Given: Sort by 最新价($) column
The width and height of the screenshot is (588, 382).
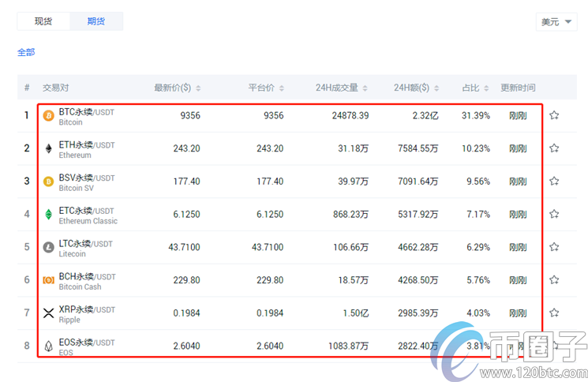Looking at the screenshot, I should point(178,88).
